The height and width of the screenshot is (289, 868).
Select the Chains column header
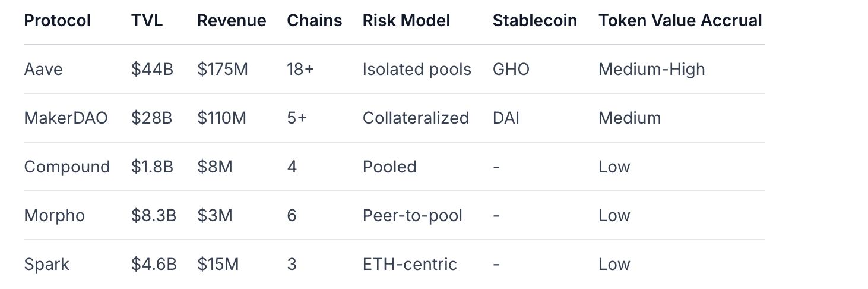(314, 21)
